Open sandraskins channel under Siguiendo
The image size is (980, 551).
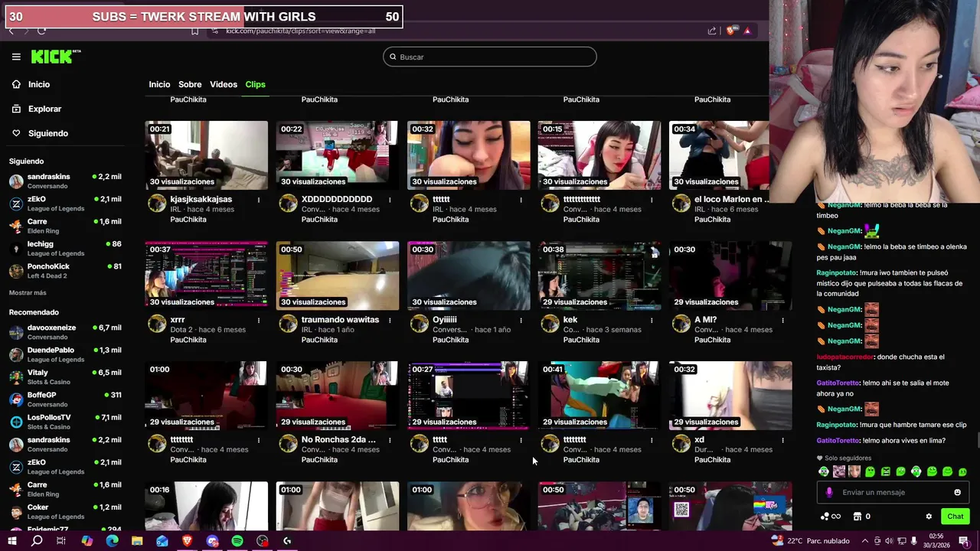[65, 181]
